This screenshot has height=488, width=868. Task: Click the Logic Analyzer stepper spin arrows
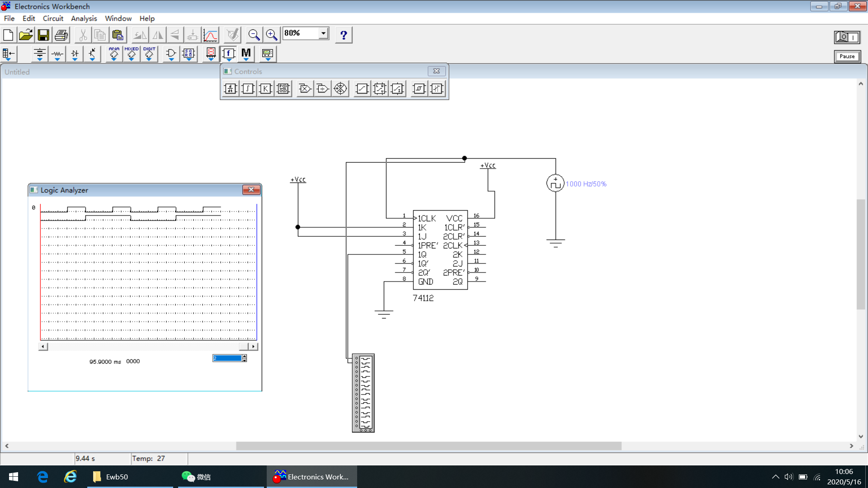[245, 358]
